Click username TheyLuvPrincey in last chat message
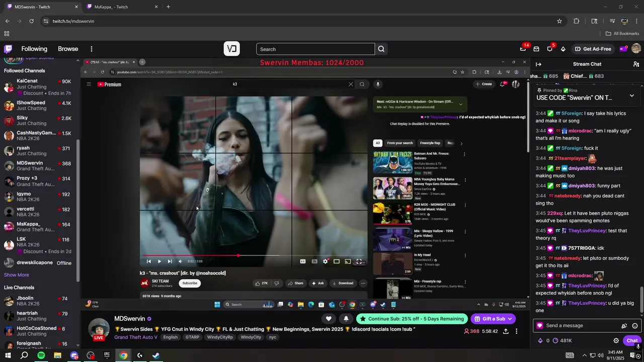This screenshot has width=644, height=362. point(587,303)
